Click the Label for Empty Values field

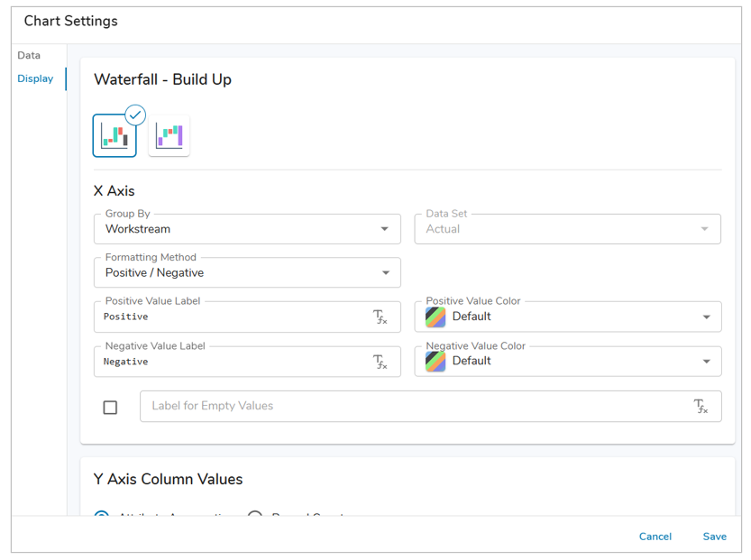[x=410, y=407]
